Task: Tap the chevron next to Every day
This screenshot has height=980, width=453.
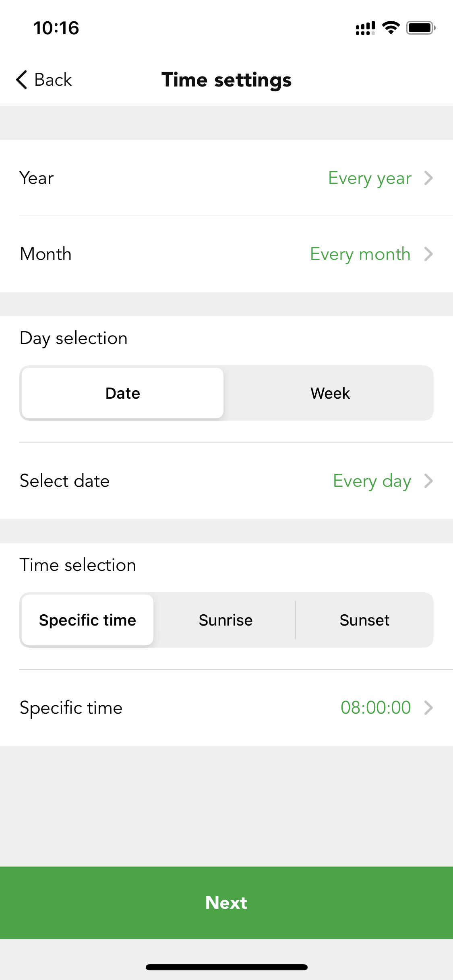Action: click(x=428, y=481)
